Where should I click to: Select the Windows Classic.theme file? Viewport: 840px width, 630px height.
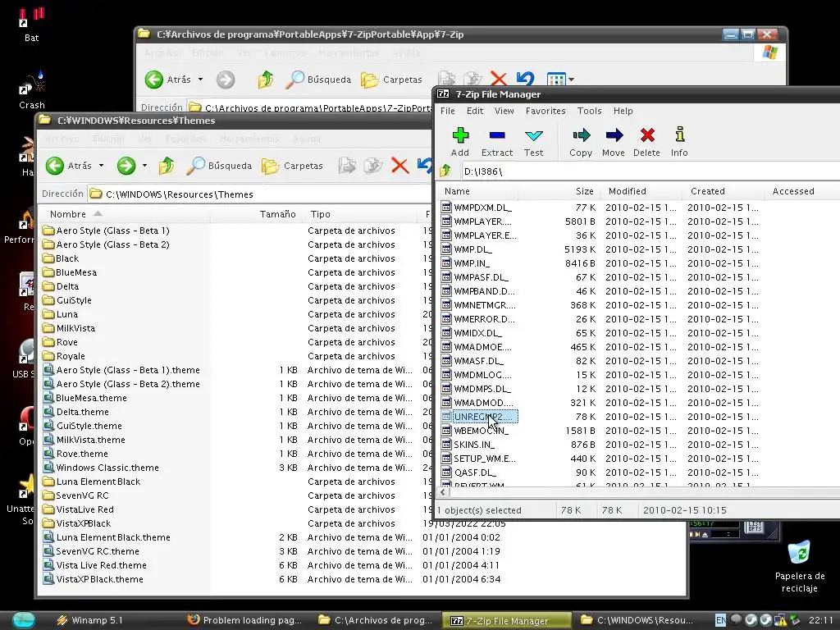(101, 468)
